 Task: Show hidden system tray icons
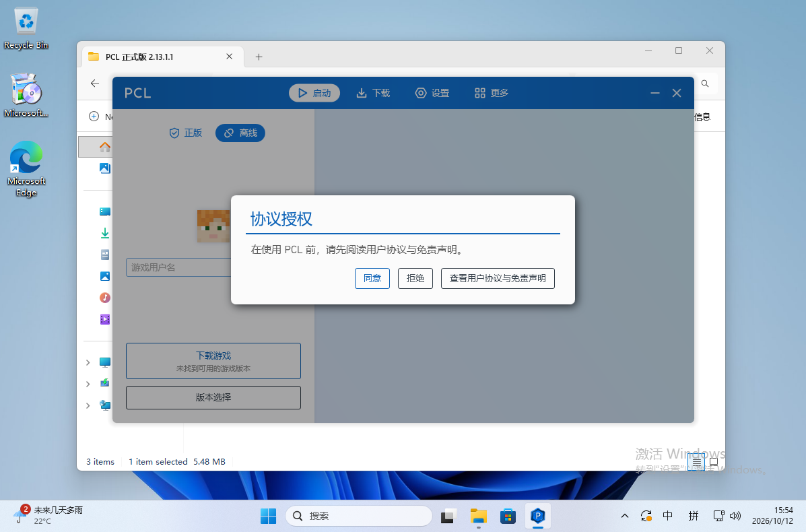point(625,516)
